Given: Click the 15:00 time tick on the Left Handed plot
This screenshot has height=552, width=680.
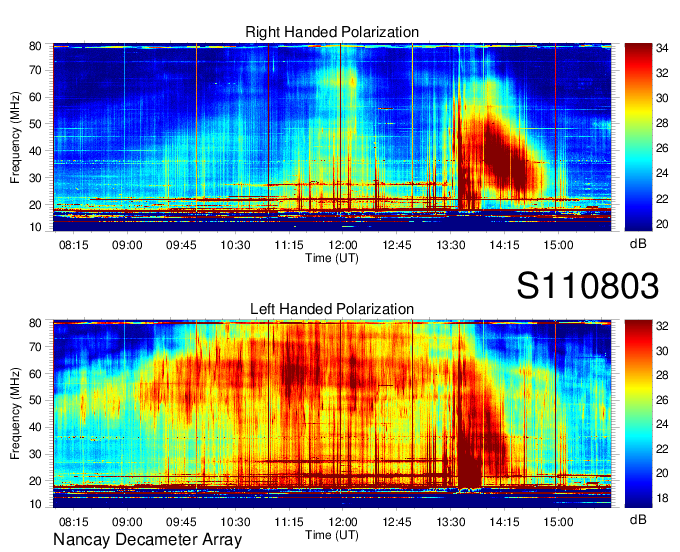Looking at the screenshot, I should (559, 522).
